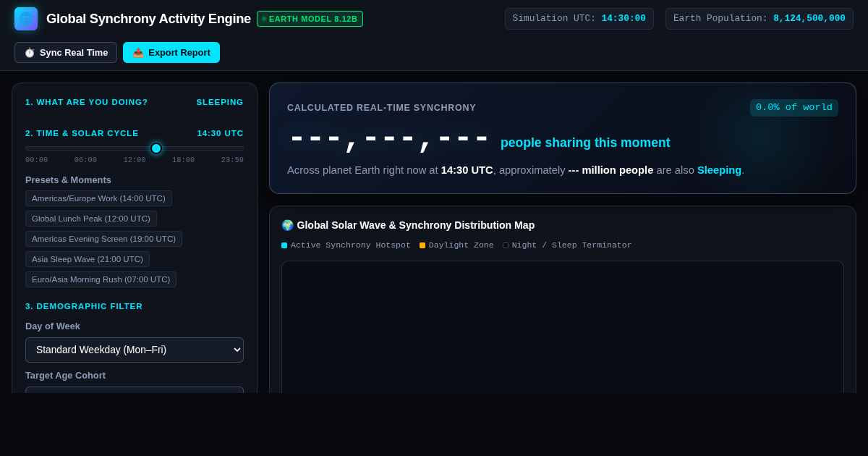Click the '1. WHAT ARE YOU DOING?' heading
The image size is (868, 456).
coord(87,102)
